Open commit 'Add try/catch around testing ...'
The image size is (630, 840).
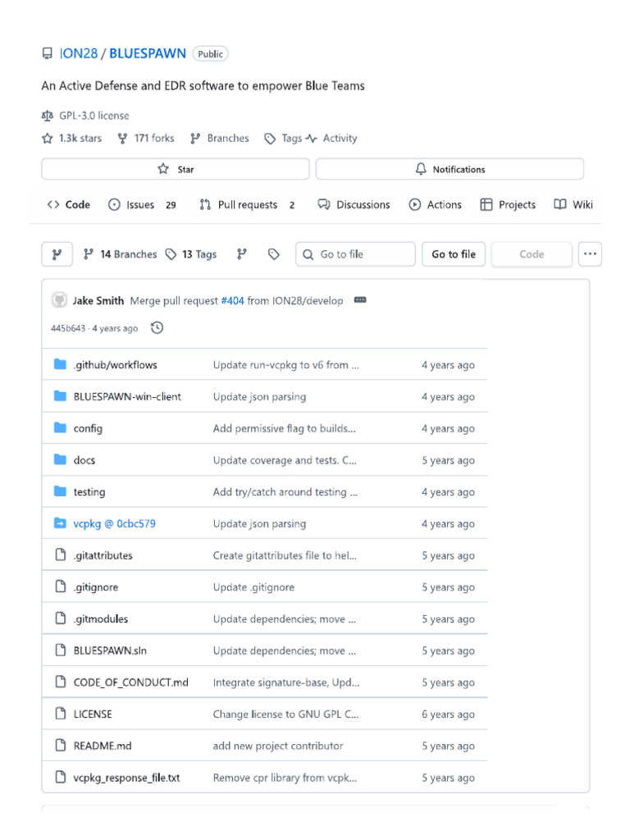point(285,492)
